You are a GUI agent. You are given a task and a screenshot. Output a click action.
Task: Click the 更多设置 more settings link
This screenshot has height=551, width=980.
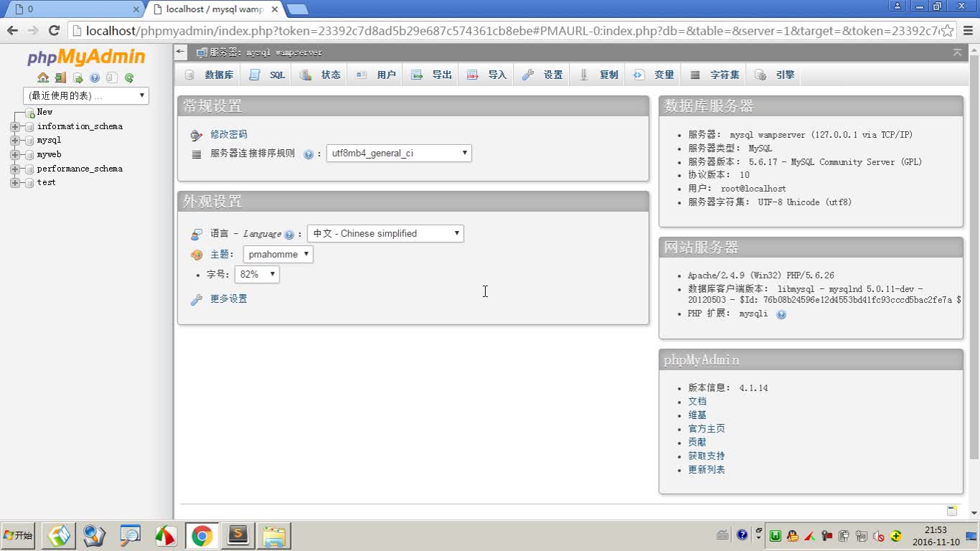point(229,299)
